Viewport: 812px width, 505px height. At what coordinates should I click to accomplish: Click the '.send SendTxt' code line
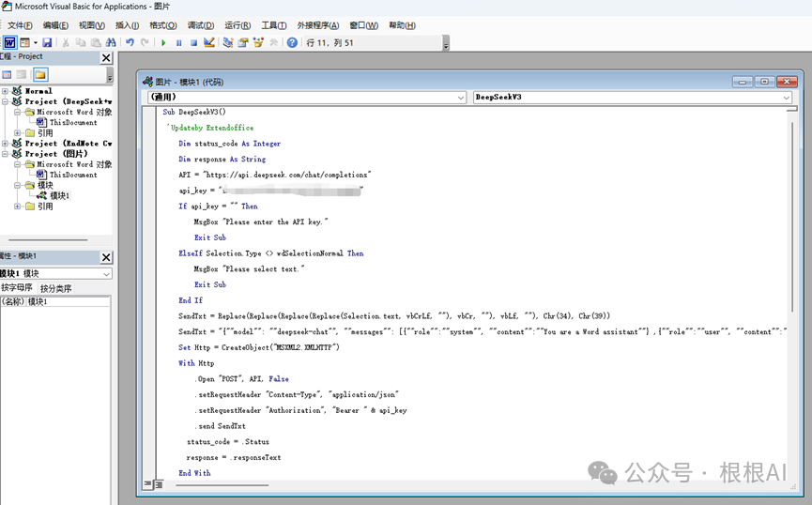click(220, 426)
